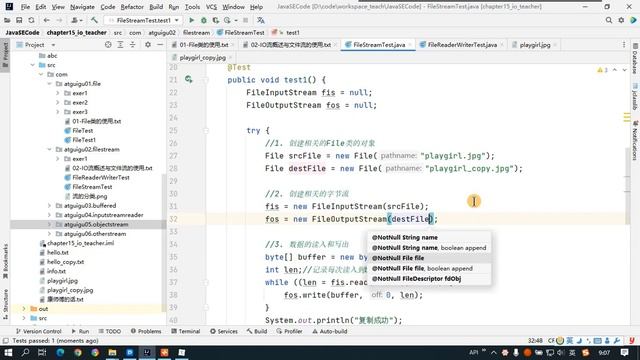Close the FileStreamTest.java tab
The height and width of the screenshot is (360, 640).
coord(410,45)
